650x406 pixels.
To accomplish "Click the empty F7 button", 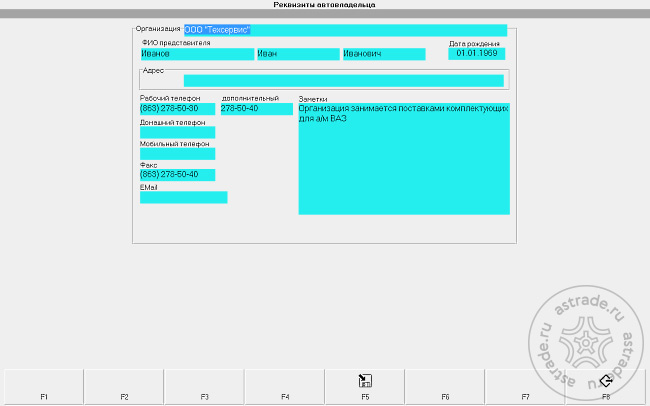I will click(x=525, y=387).
